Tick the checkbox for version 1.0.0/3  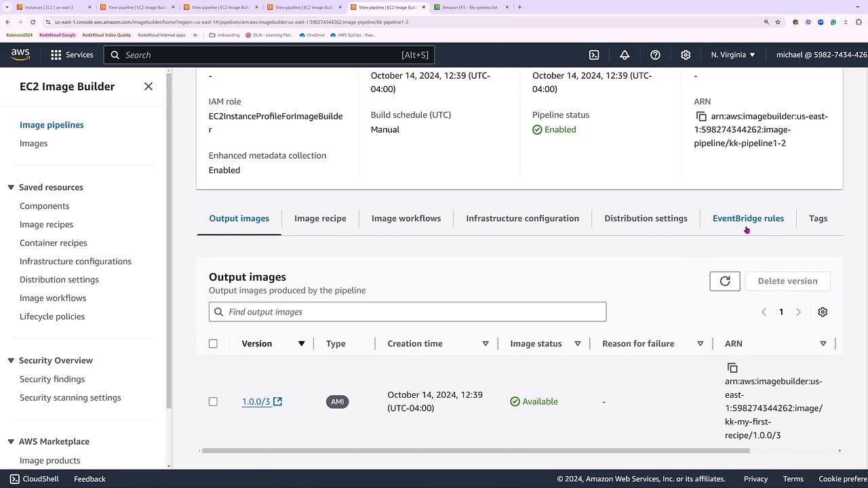tap(213, 401)
